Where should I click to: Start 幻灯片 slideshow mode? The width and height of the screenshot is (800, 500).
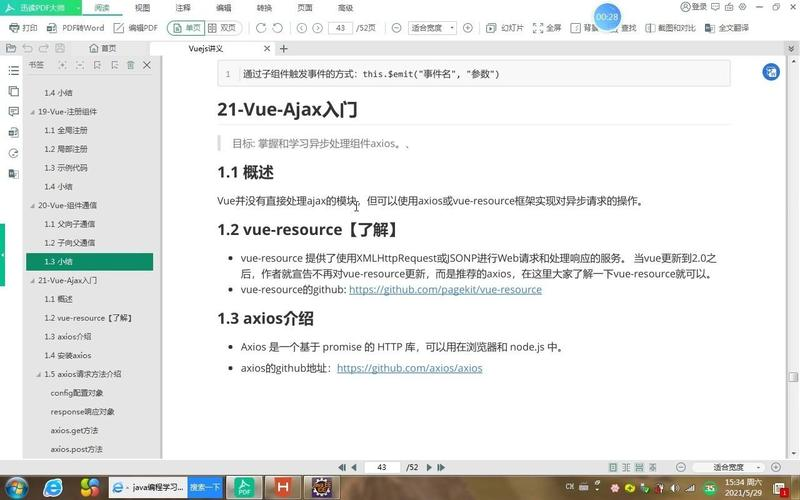(x=505, y=28)
